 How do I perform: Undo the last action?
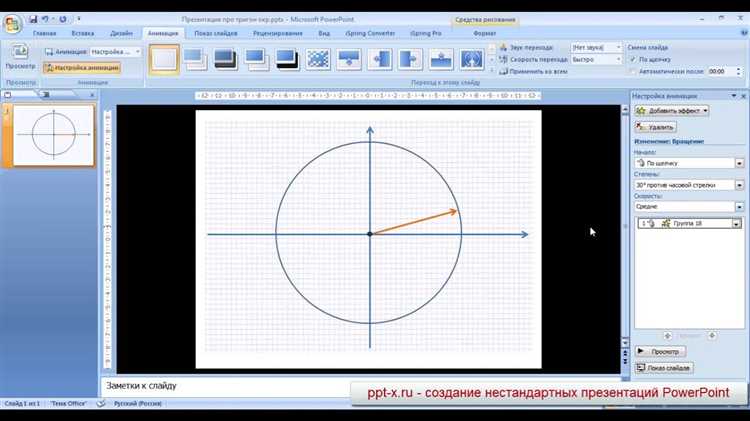[x=45, y=20]
